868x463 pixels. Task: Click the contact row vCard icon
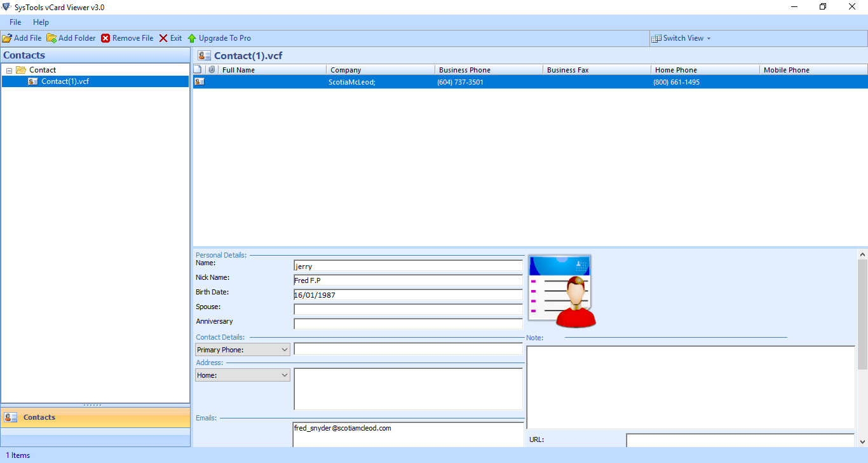click(x=199, y=81)
